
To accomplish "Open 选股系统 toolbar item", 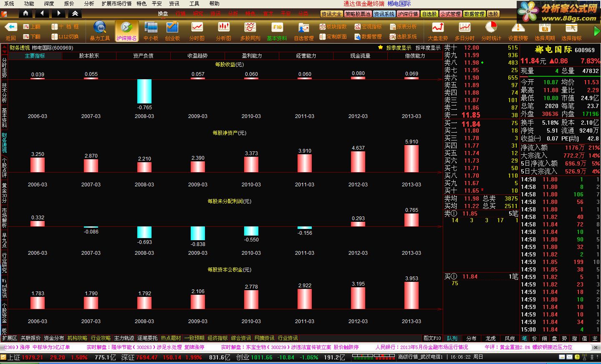I will (x=403, y=37).
